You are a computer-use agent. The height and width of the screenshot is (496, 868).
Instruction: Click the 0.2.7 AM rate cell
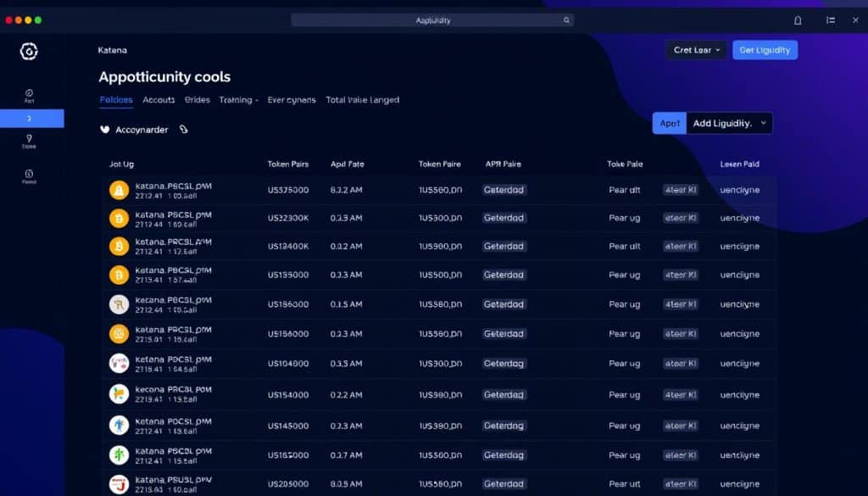point(347,455)
